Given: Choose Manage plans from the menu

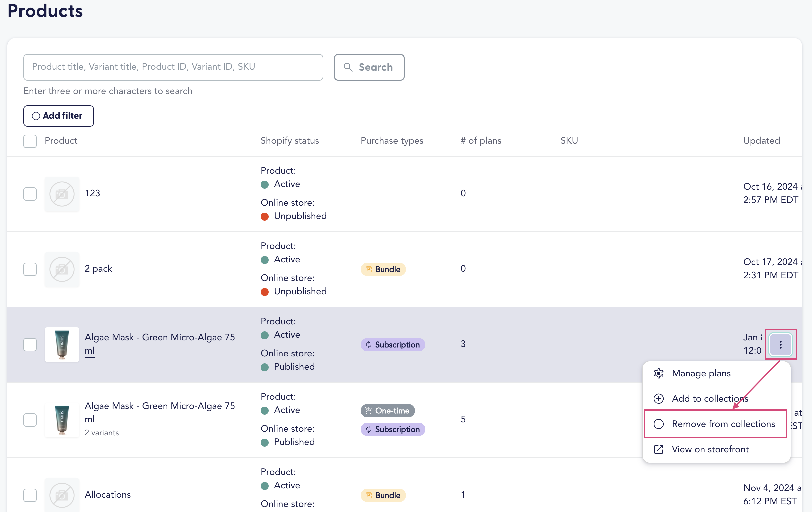Looking at the screenshot, I should click(716, 373).
